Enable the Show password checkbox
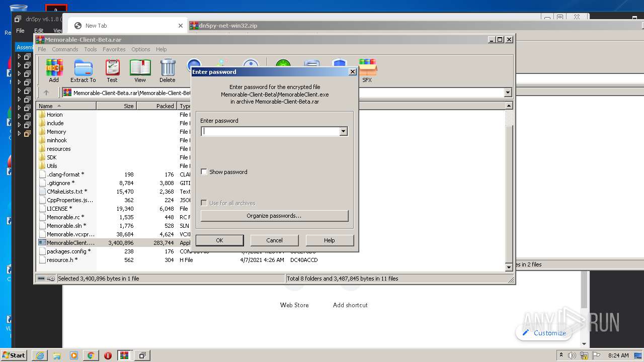 pos(204,172)
